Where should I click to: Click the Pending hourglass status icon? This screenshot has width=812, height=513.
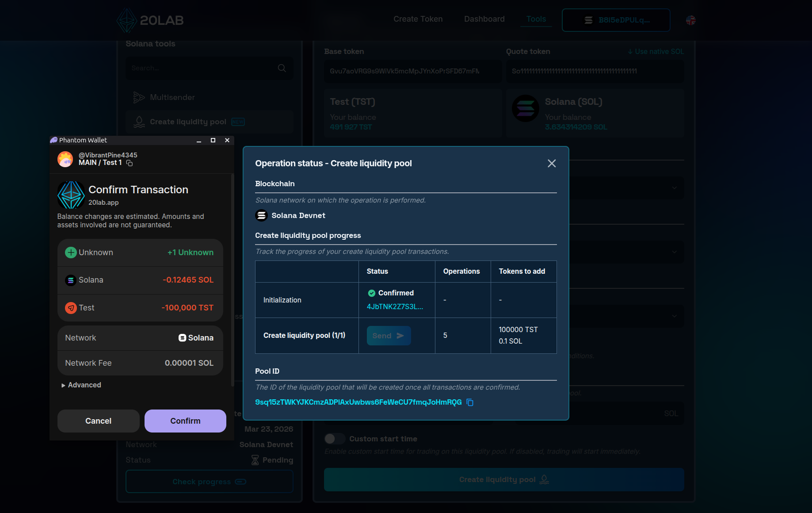tap(255, 460)
